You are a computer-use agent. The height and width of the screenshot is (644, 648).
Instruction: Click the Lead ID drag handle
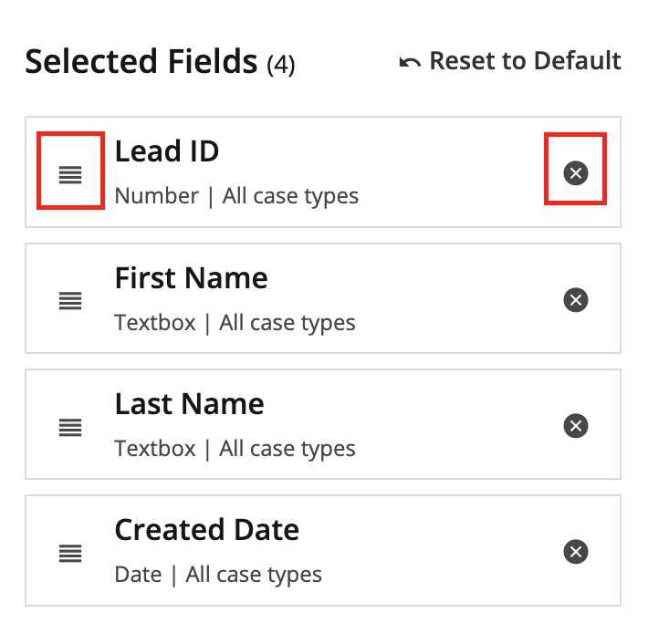(x=70, y=173)
